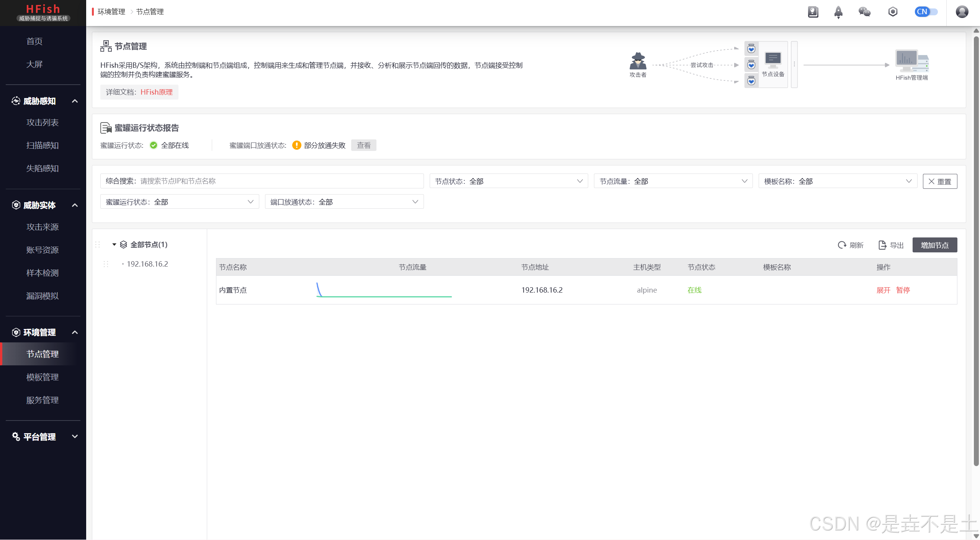Go to 攻击列表 in sidebar
This screenshot has width=980, height=540.
(x=43, y=123)
